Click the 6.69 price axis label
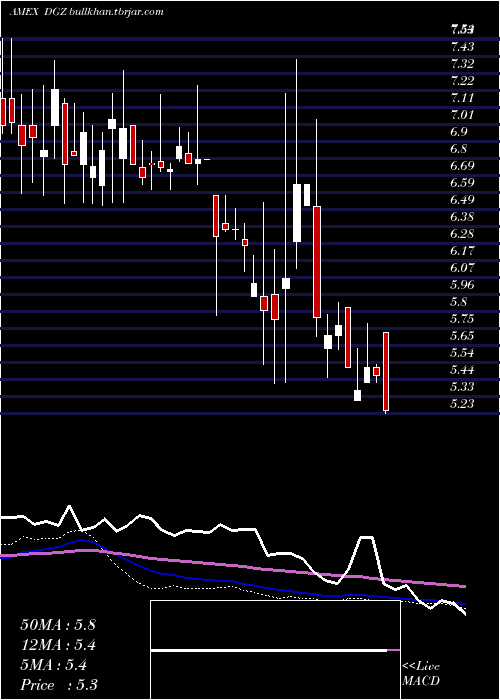Image resolution: width=500 pixels, height=700 pixels. 462,166
